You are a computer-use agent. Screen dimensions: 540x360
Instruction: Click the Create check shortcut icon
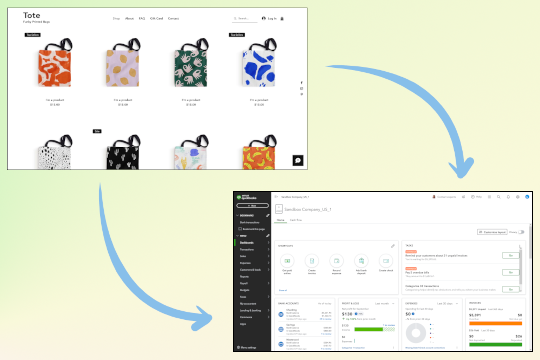click(x=386, y=261)
